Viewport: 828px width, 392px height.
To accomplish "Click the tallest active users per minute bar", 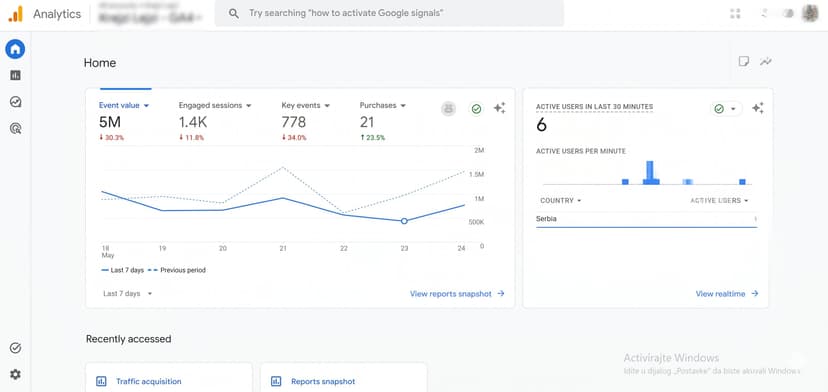I will 650,173.
